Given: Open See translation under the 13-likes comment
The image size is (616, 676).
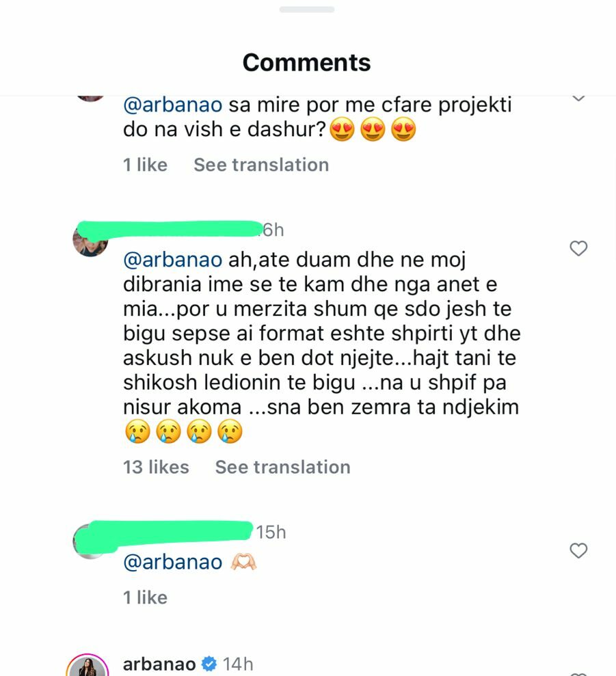Looking at the screenshot, I should tap(282, 467).
